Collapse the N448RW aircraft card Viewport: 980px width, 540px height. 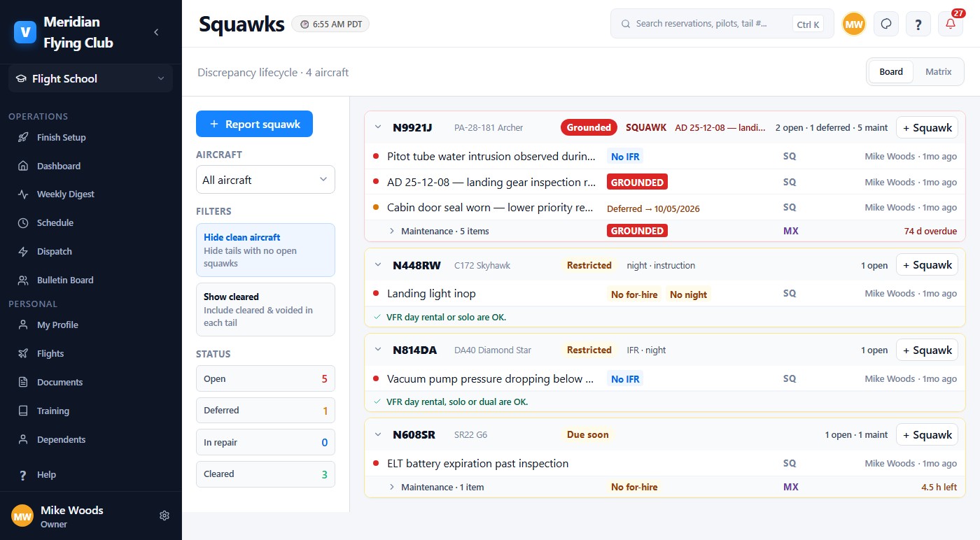tap(378, 265)
